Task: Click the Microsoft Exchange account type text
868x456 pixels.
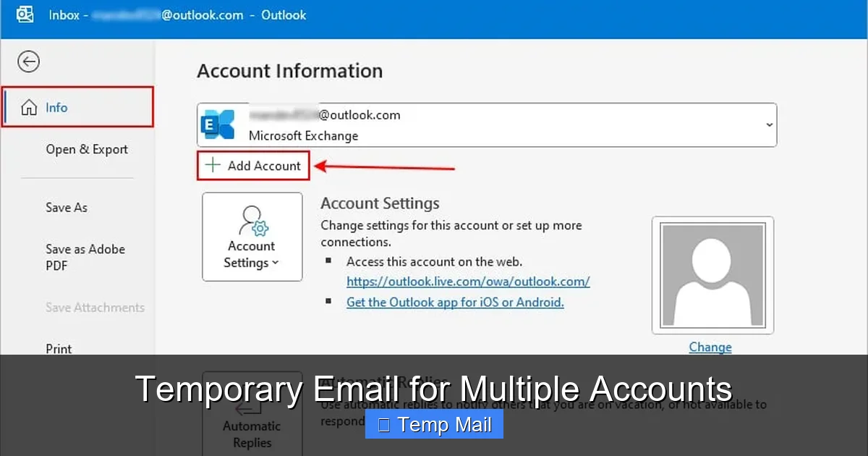Action: click(x=303, y=135)
